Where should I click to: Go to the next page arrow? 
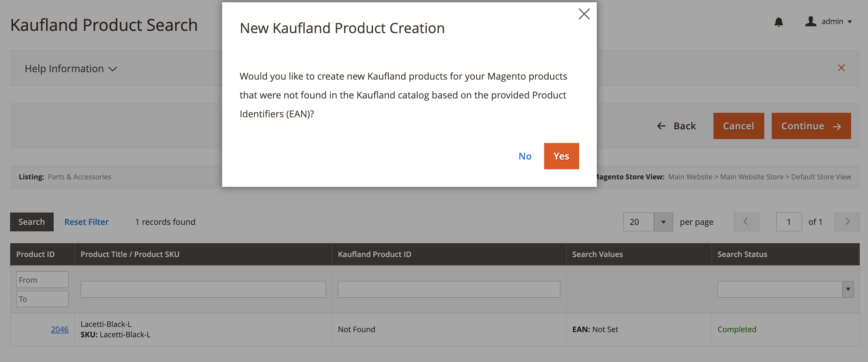(x=847, y=222)
